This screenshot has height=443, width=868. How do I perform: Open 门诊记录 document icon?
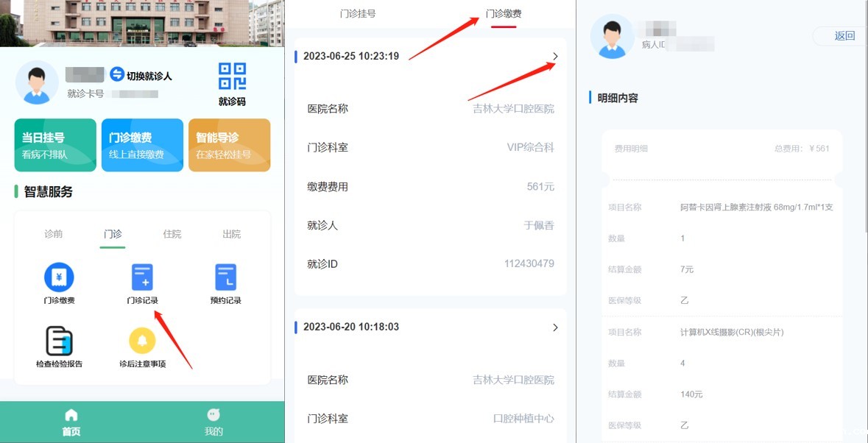tap(142, 277)
